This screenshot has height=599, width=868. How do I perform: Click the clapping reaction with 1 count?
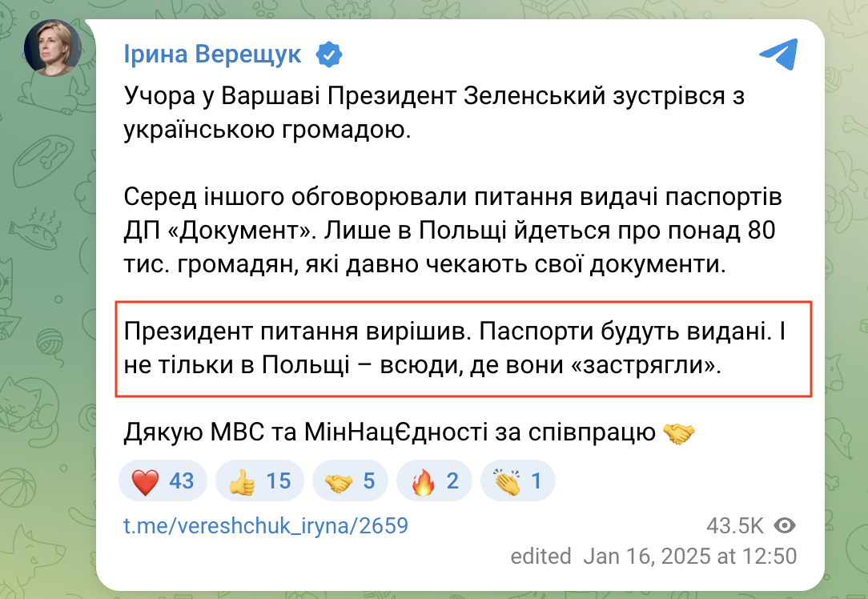520,480
